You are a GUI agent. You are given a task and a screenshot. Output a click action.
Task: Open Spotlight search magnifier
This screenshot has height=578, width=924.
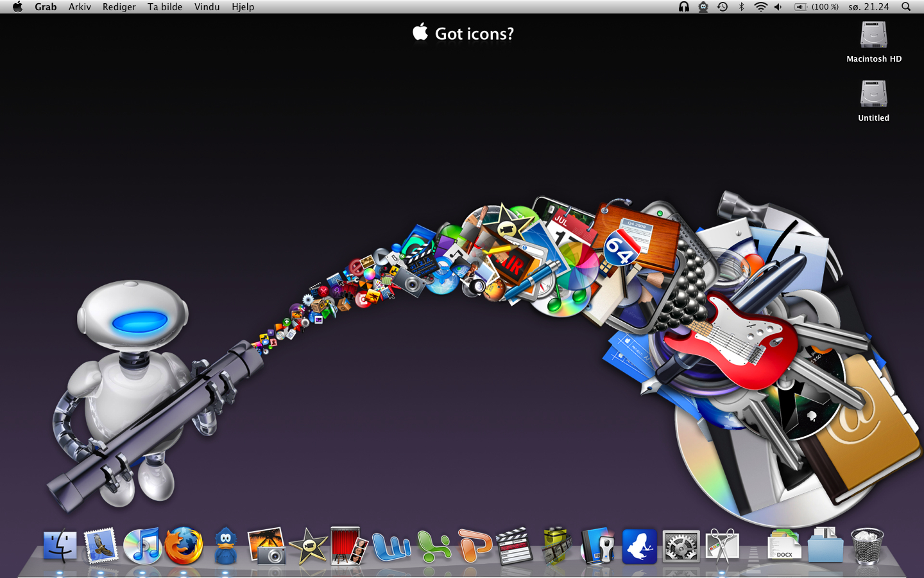(x=906, y=6)
